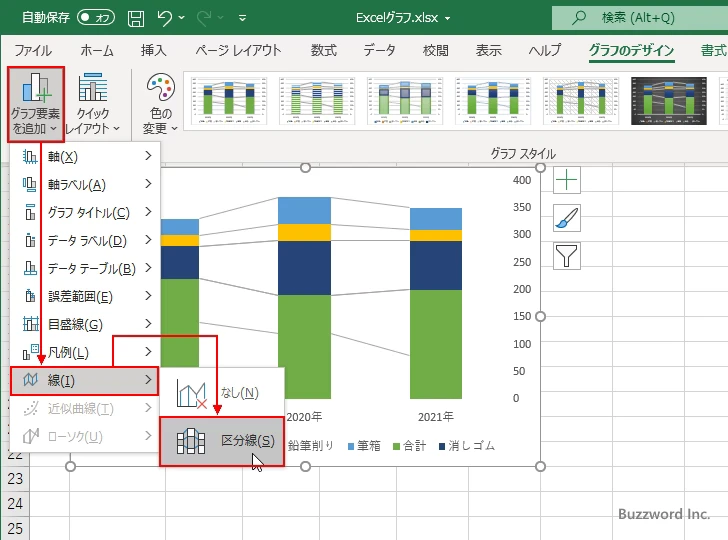Open the Change Colors (色の変更) palette
This screenshot has width=728, height=540.
pyautogui.click(x=161, y=104)
